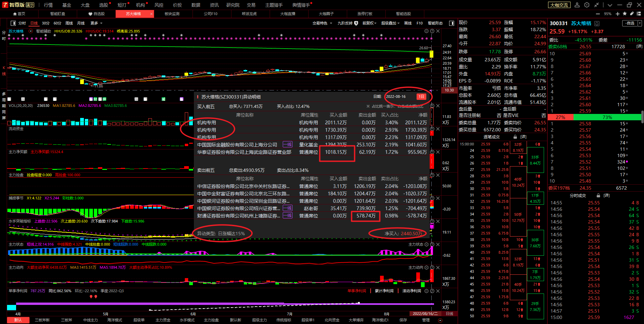Click the left sidebar panel toggle icon before 分时
This screenshot has width=644, height=324.
coord(13,23)
